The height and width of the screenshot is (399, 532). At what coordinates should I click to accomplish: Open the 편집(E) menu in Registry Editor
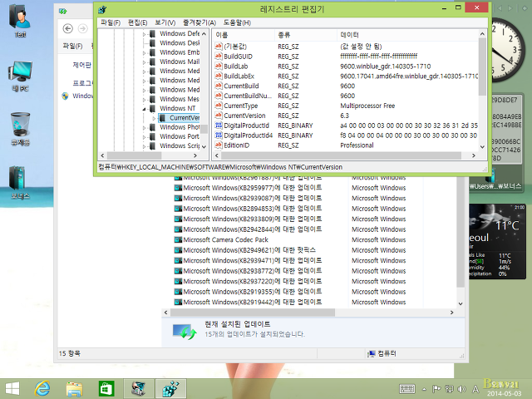(137, 22)
